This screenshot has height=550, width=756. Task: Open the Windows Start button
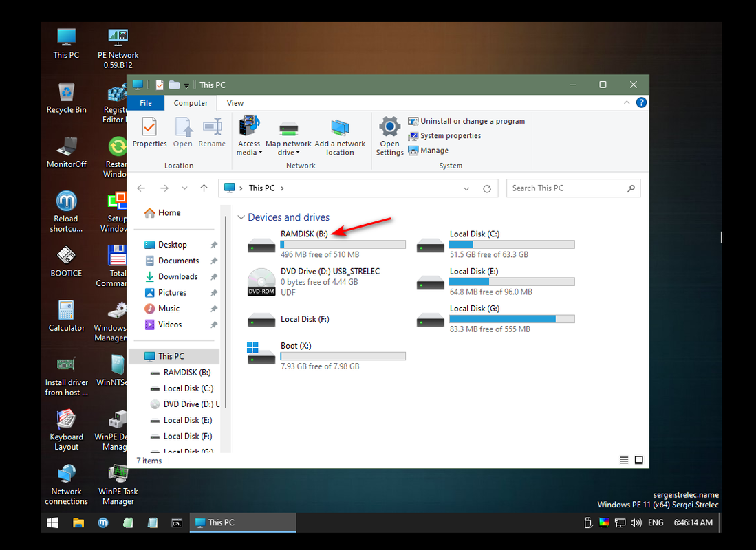(x=52, y=522)
